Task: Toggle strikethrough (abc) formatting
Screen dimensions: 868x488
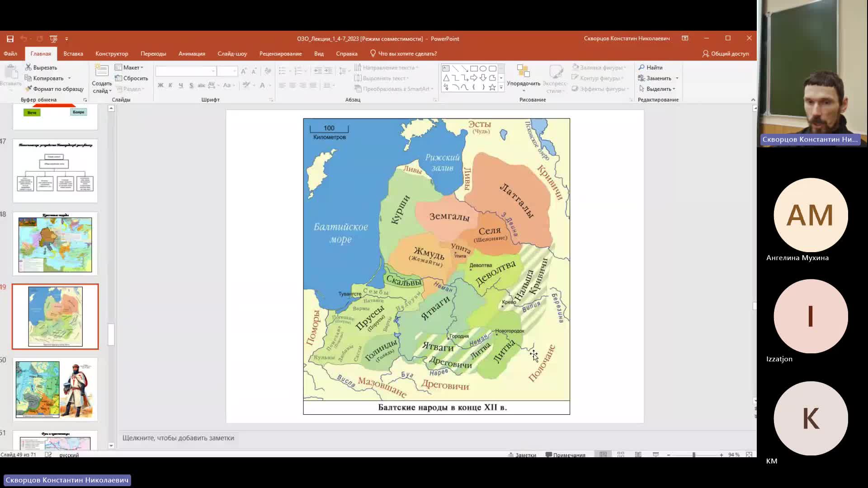Action: pos(202,85)
